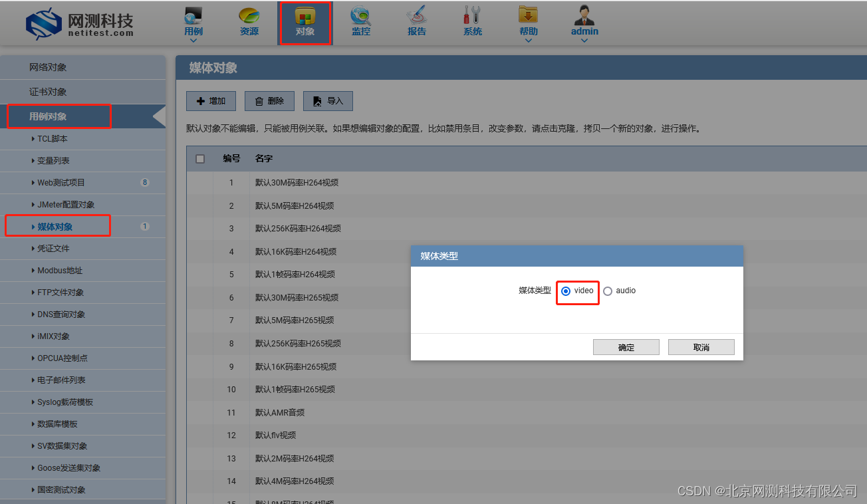Open 电子邮件列表 in the sidebar
Viewport: 867px width, 504px height.
82,380
